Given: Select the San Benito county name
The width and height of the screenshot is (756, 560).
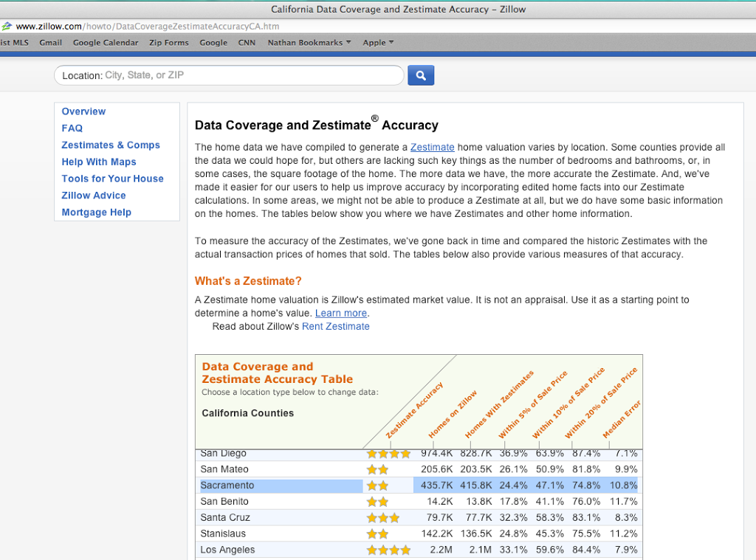Looking at the screenshot, I should point(224,502).
